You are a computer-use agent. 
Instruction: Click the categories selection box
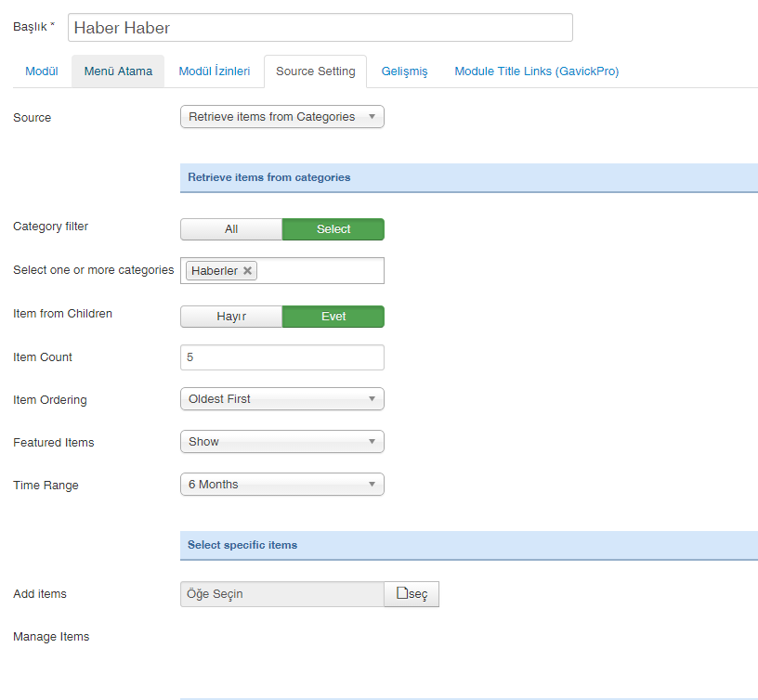click(x=320, y=271)
